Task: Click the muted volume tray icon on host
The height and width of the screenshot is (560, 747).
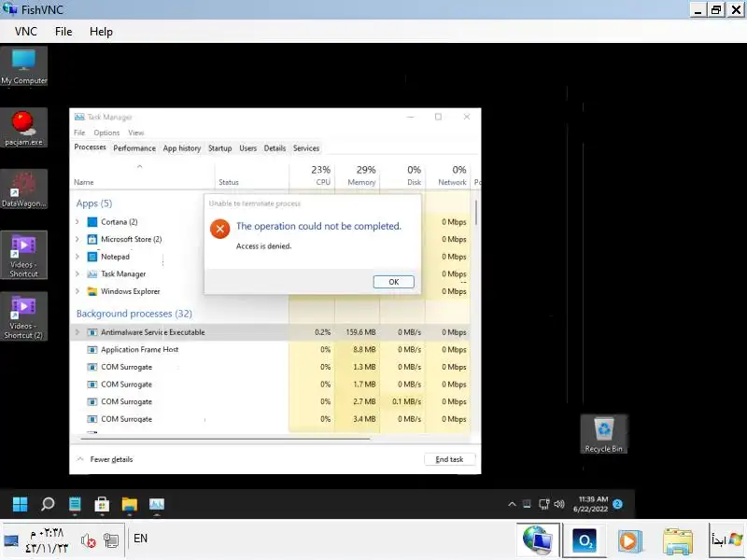Action: (x=88, y=540)
